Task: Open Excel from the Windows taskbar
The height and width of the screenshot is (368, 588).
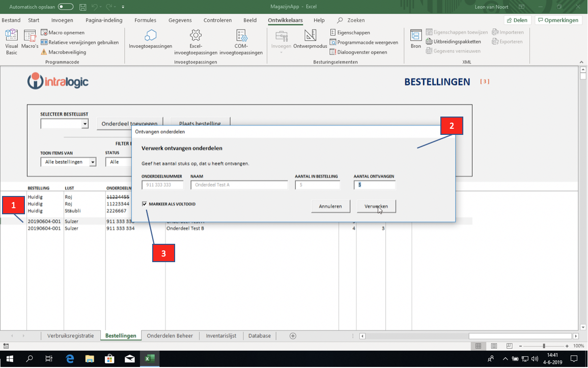Action: [x=149, y=359]
